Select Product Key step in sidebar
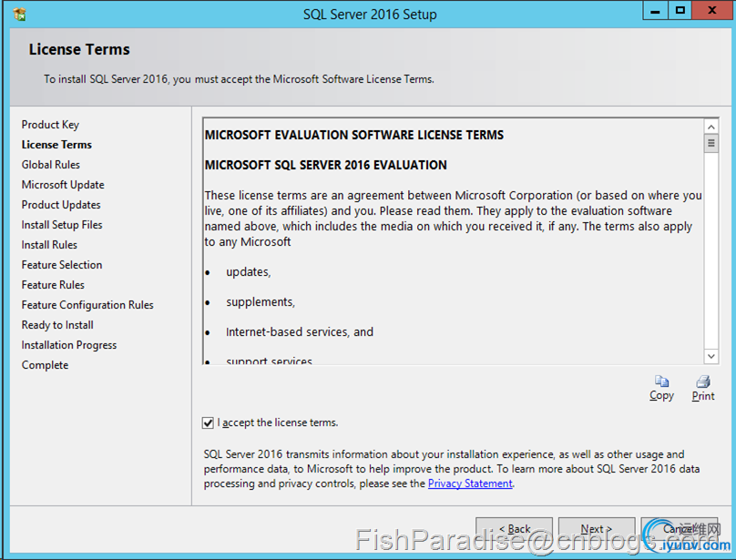 50,125
